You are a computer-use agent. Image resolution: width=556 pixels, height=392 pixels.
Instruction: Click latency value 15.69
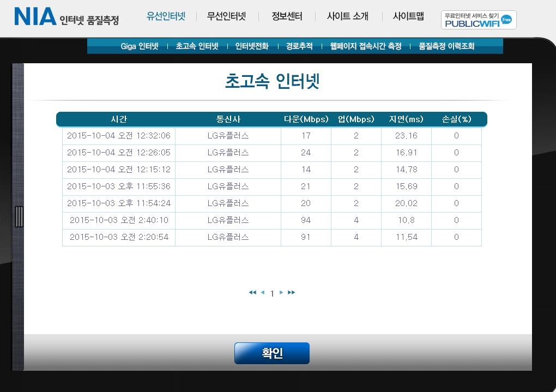pos(406,186)
